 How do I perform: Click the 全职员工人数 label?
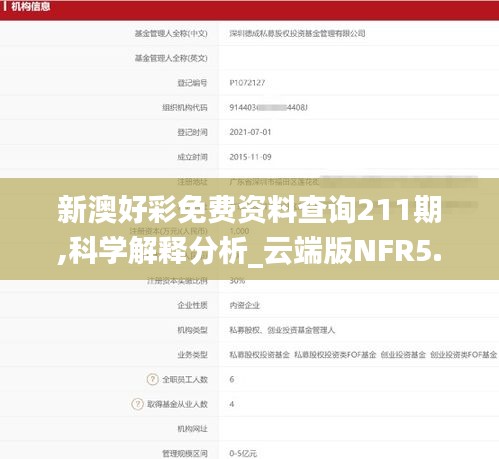(x=185, y=379)
